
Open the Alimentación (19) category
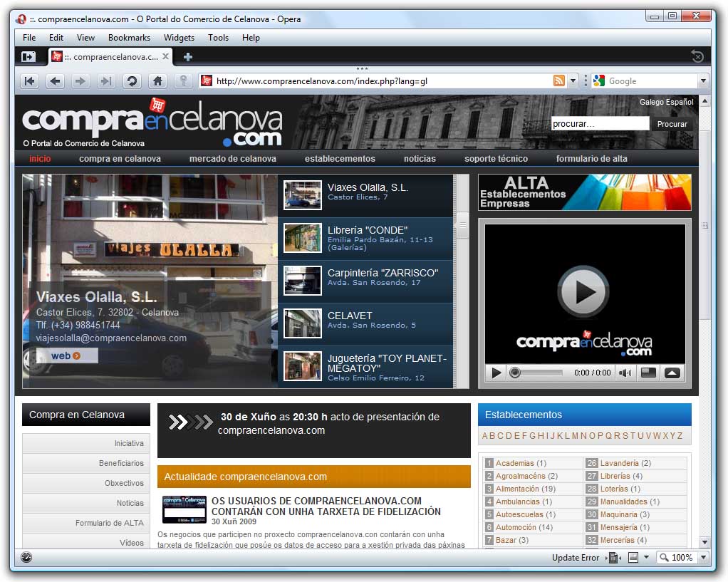click(526, 489)
